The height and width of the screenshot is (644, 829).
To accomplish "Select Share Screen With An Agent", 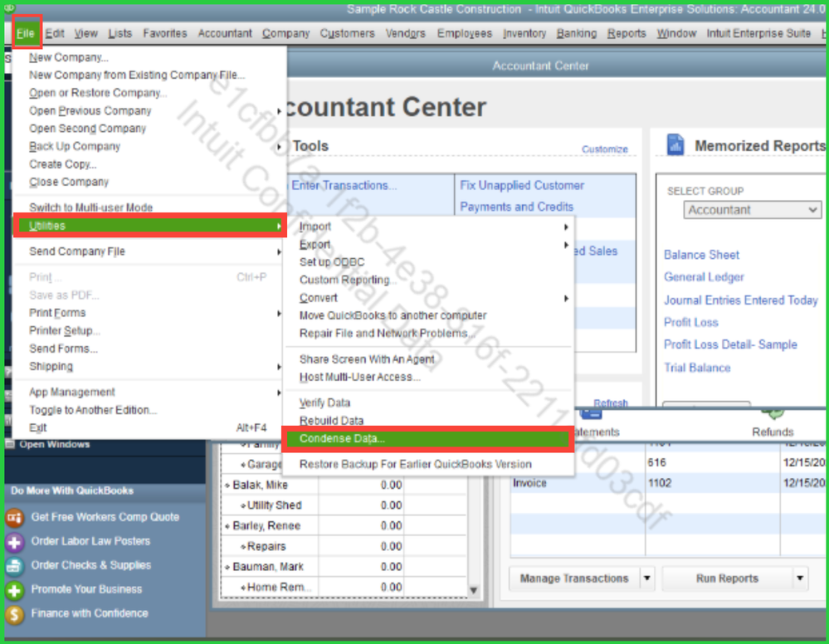I will (367, 359).
